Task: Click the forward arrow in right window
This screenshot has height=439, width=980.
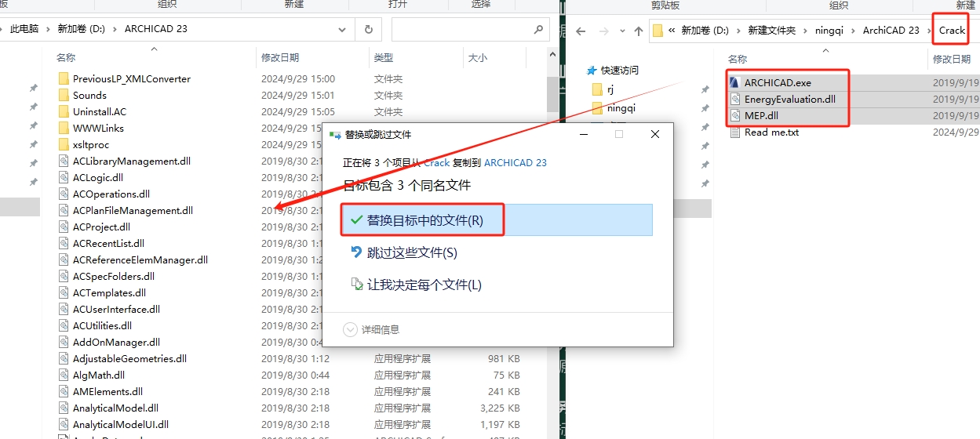Action: click(602, 31)
